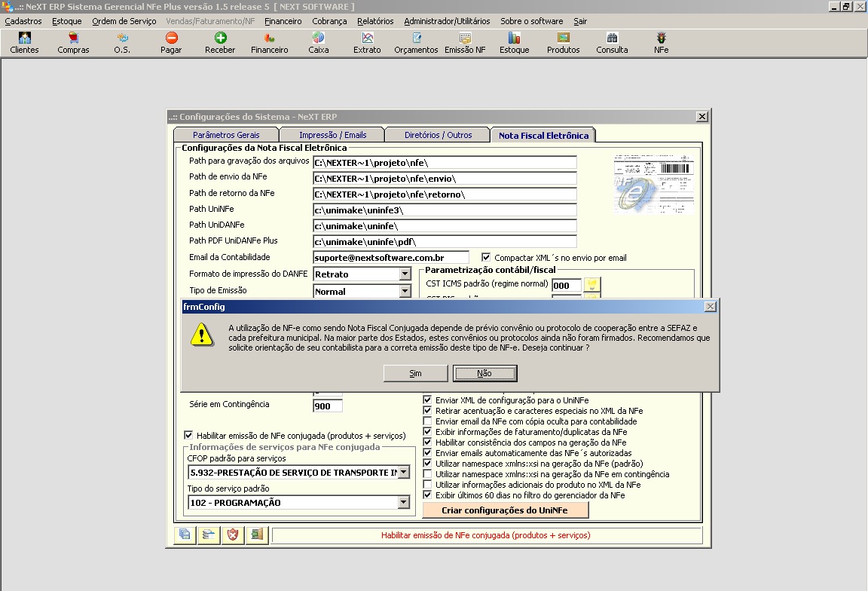Click the Clientes toolbar icon
Viewport: 868px width, 591px height.
[23, 41]
